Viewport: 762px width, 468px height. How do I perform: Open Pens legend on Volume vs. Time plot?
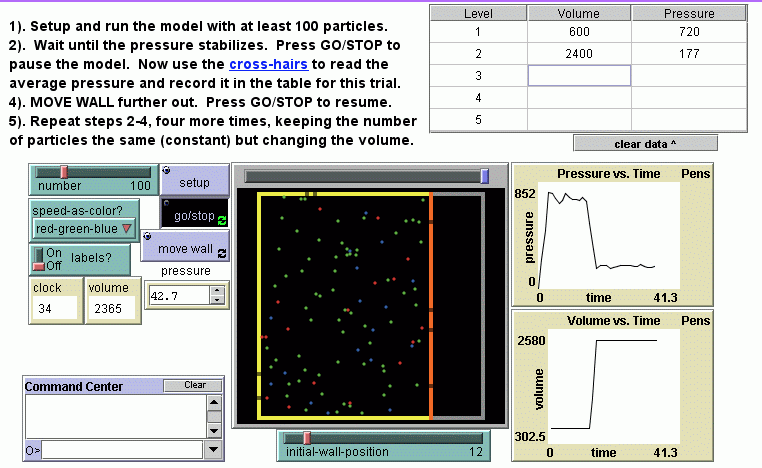click(695, 321)
